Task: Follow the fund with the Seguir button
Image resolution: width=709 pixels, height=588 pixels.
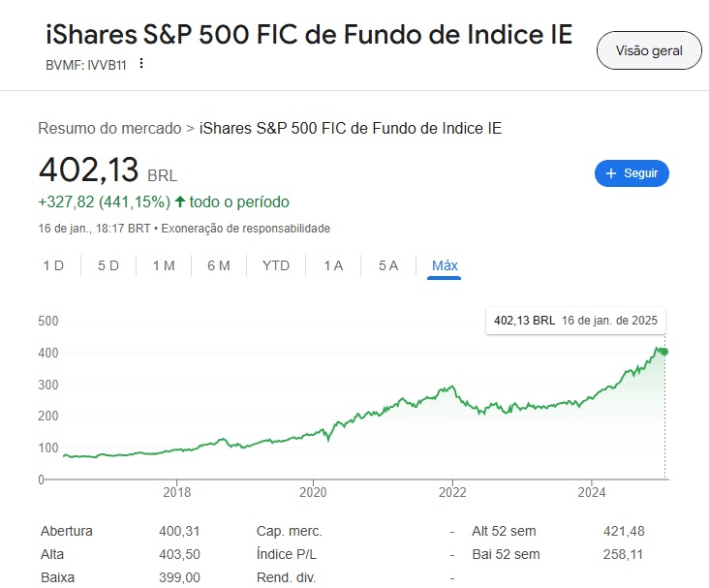Action: tap(632, 173)
